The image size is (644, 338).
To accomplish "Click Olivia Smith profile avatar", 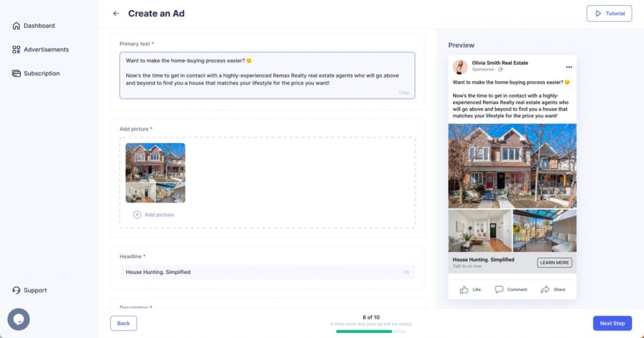I will point(460,67).
